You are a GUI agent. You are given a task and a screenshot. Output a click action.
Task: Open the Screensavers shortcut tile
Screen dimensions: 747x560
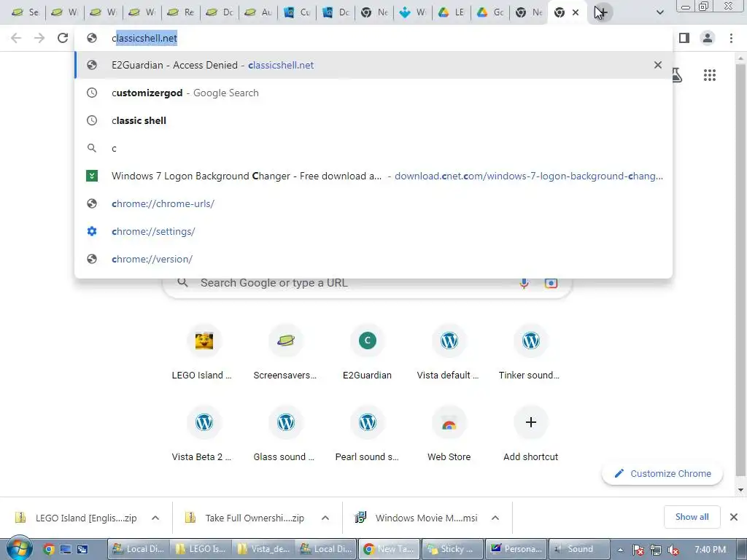285,353
